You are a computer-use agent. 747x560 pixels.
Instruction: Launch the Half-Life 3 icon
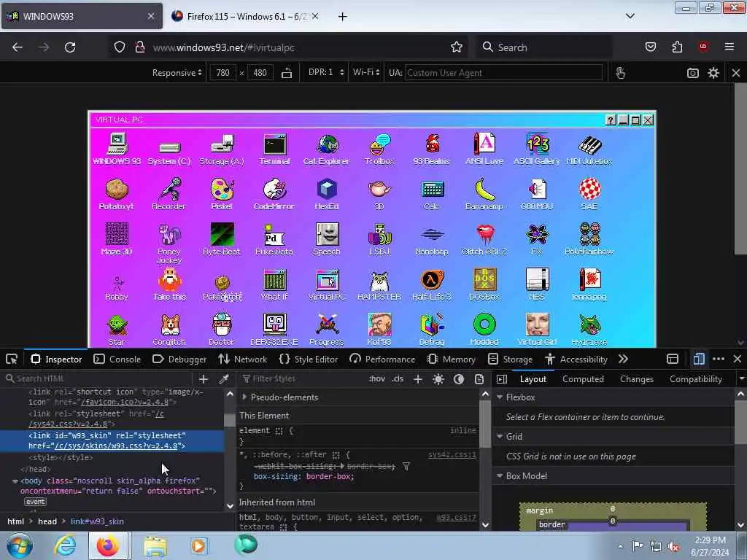[432, 285]
